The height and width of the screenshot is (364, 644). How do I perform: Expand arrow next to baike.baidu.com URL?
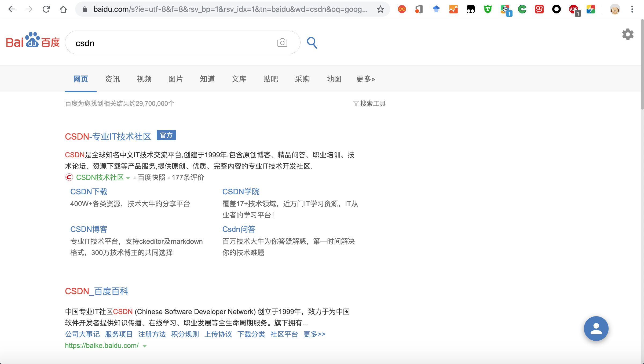(145, 346)
